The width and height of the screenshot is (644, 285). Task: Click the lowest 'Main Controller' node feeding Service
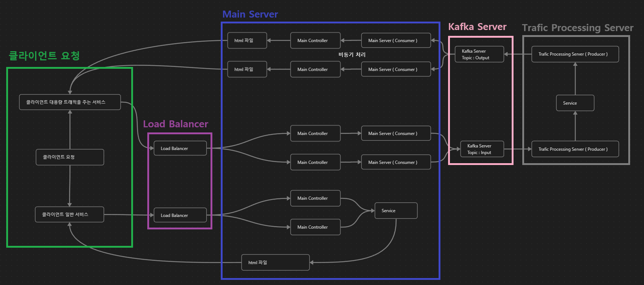[x=315, y=227]
